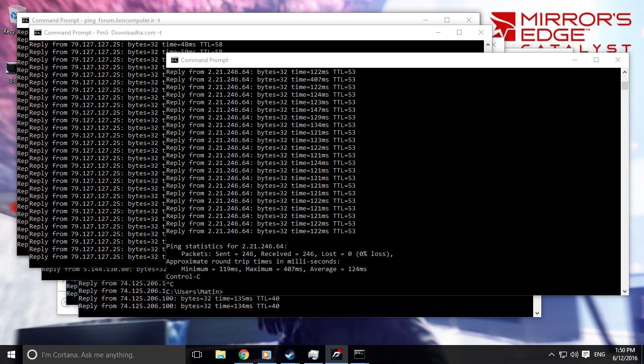Maximize the front Command Prompt window

(x=596, y=60)
